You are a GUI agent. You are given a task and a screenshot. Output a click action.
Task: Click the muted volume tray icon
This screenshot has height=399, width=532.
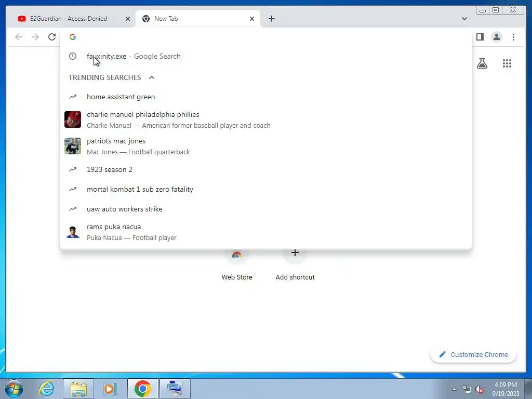click(x=480, y=390)
